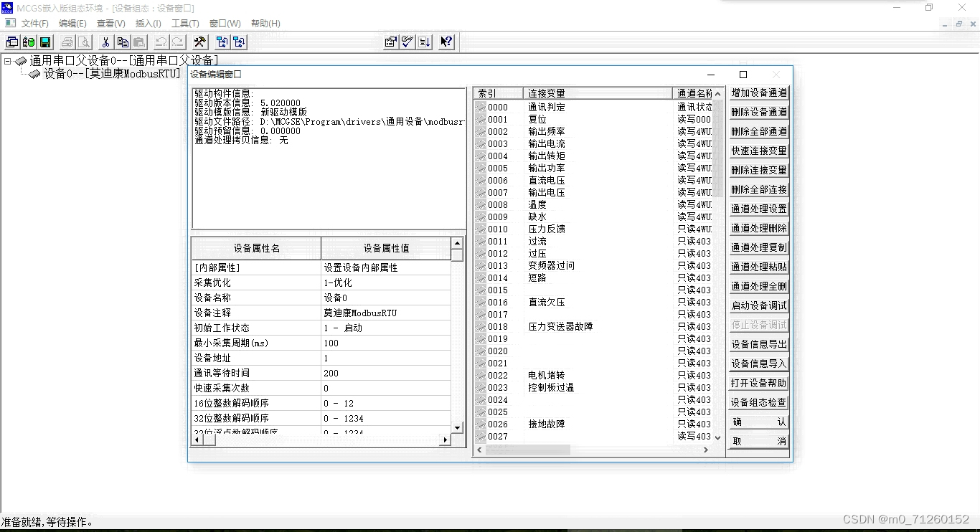Open the real-time database toolbar icon
Screen dimensions: 980x532
click(x=29, y=42)
